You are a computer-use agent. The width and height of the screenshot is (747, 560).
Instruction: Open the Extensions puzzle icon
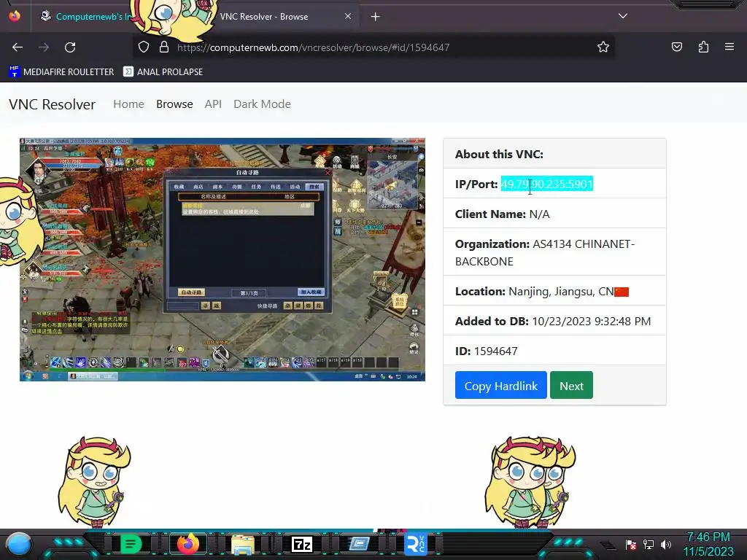point(703,47)
